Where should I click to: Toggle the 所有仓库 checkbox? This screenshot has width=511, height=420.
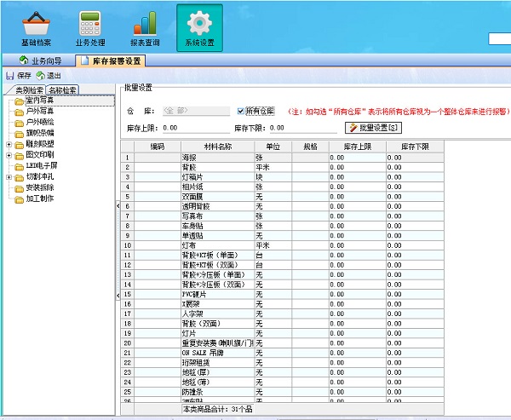click(241, 111)
